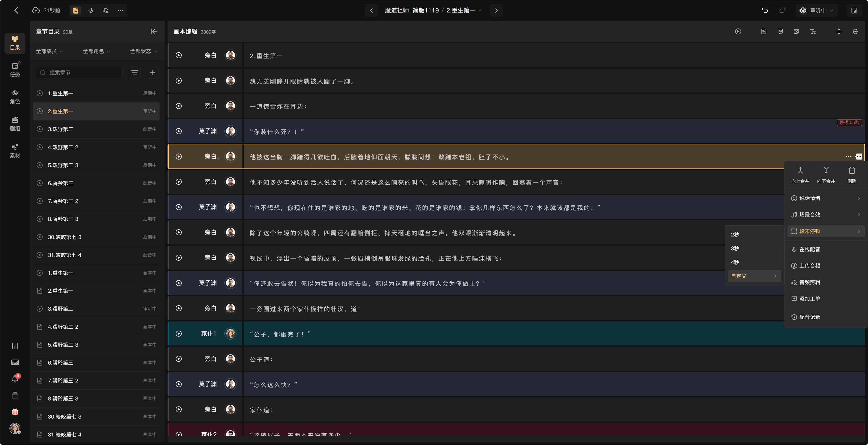Expand the 段末停顿 submenu

826,231
